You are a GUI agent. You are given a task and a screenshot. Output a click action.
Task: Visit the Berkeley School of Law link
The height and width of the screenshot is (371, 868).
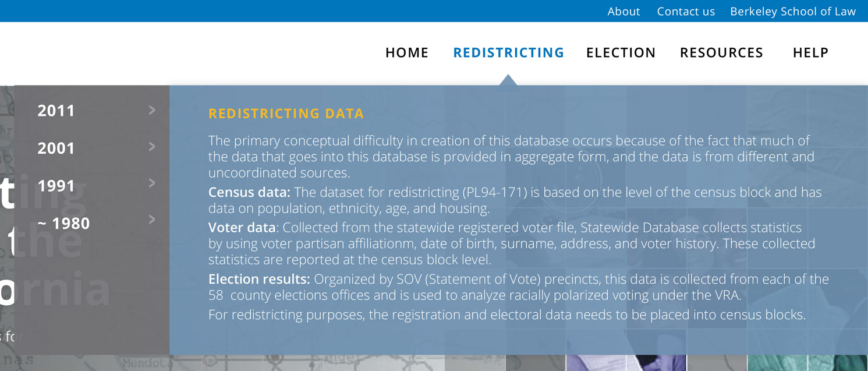tap(793, 12)
